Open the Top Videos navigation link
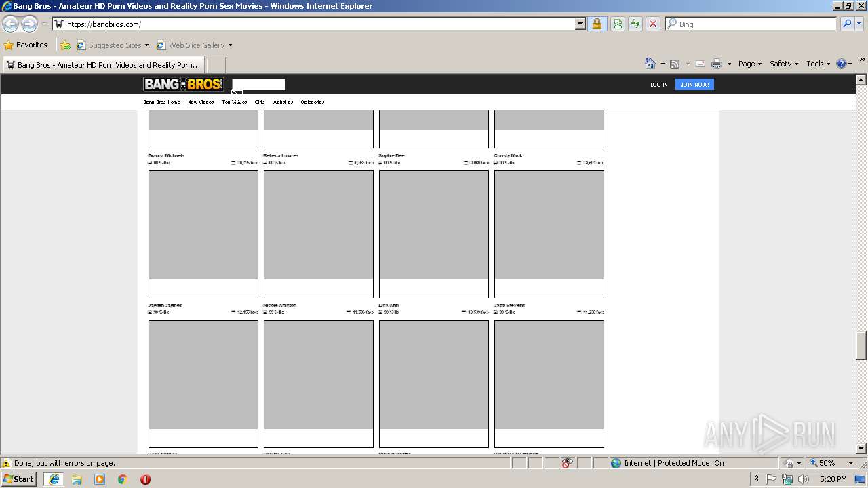 (x=234, y=102)
